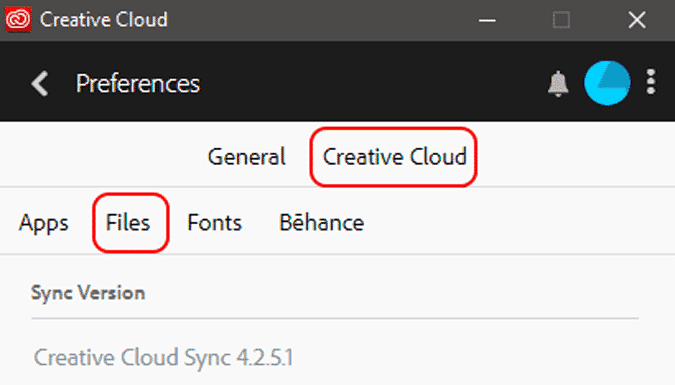This screenshot has height=385, width=675.
Task: Open the Fonts sub-tab
Action: pos(214,223)
